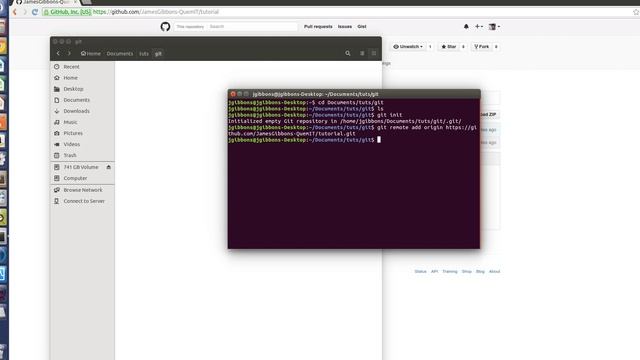Go back in file manager
This screenshot has width=640, height=360.
[x=58, y=53]
